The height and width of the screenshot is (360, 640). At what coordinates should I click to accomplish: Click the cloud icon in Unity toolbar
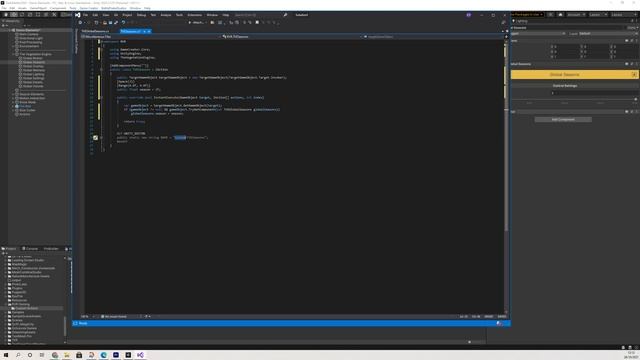pyautogui.click(x=560, y=15)
